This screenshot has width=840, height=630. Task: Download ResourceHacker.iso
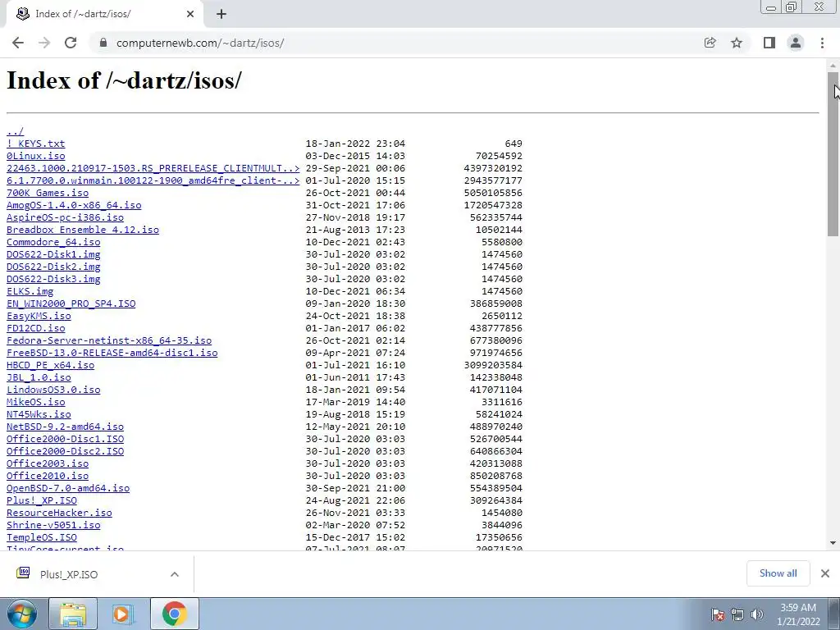(x=59, y=514)
